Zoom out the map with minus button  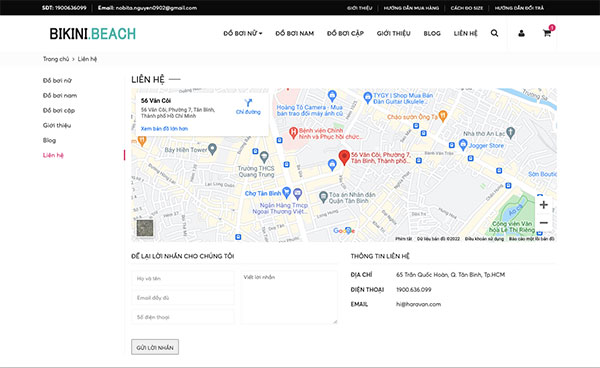coord(543,223)
